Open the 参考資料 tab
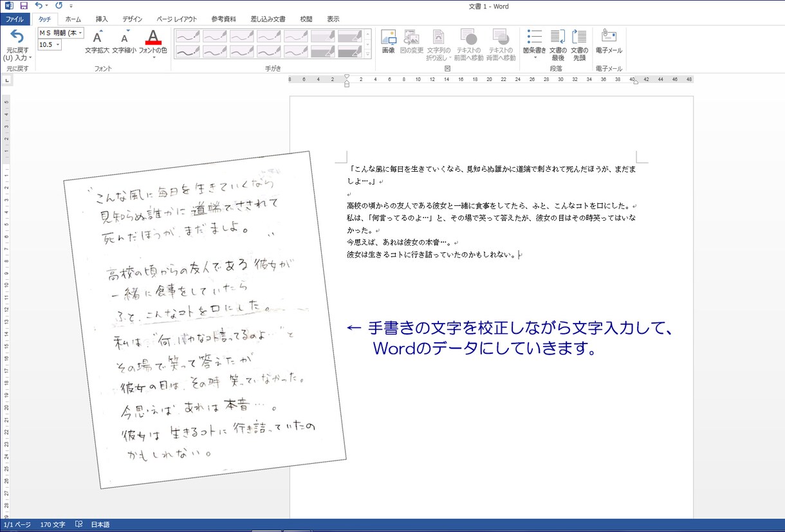Screen dimensions: 785x532 point(223,19)
